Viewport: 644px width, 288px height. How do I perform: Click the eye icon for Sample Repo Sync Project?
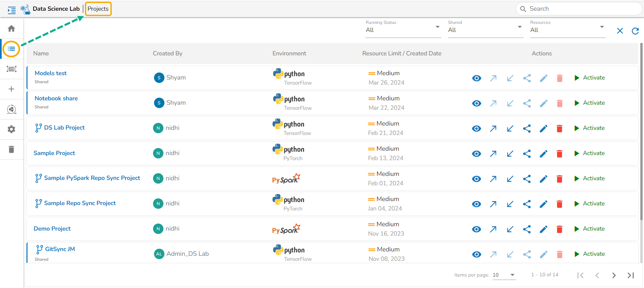(x=476, y=204)
